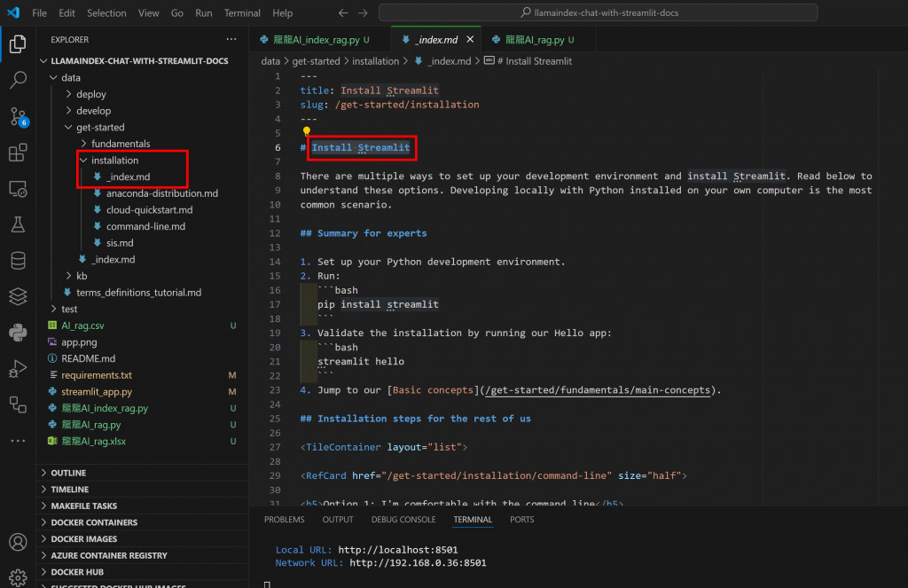
Task: Open the View menu
Action: click(148, 12)
